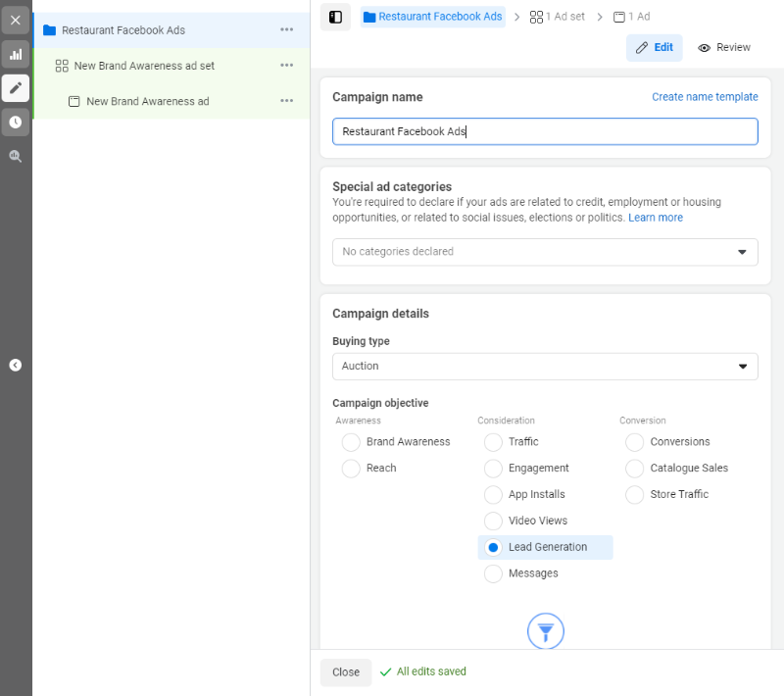Select Brand Awareness objective
The image size is (784, 696).
pyautogui.click(x=351, y=442)
